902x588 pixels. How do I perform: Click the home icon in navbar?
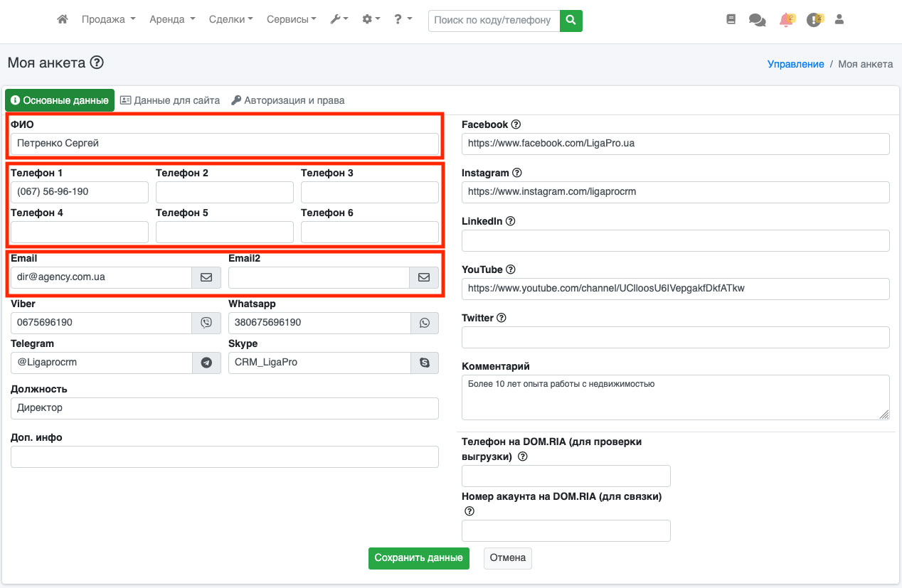[x=63, y=20]
